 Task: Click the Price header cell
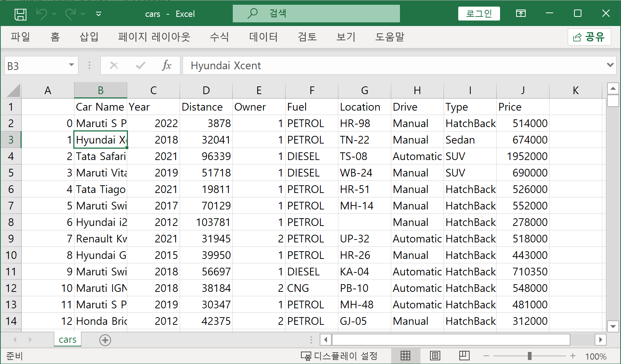[x=523, y=107]
